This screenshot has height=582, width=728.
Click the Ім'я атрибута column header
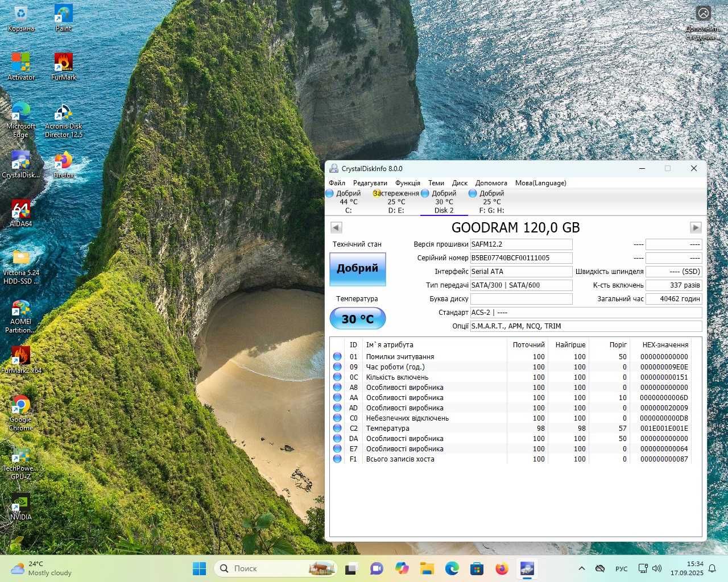435,345
